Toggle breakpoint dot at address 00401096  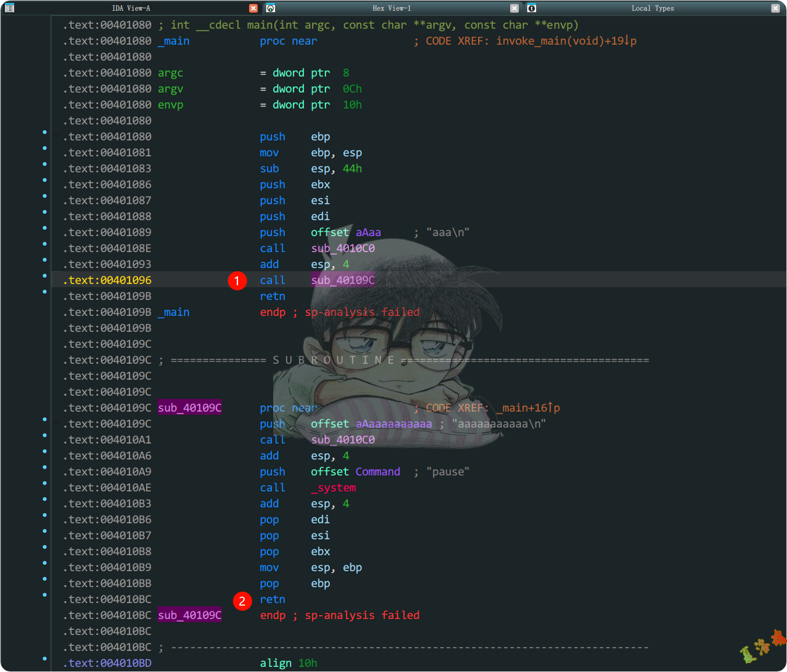(45, 276)
